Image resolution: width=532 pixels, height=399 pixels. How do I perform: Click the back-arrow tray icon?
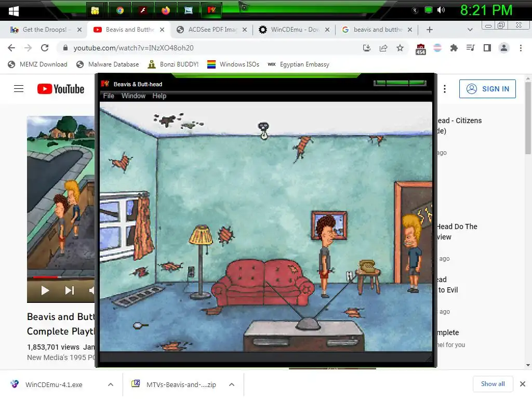415,10
